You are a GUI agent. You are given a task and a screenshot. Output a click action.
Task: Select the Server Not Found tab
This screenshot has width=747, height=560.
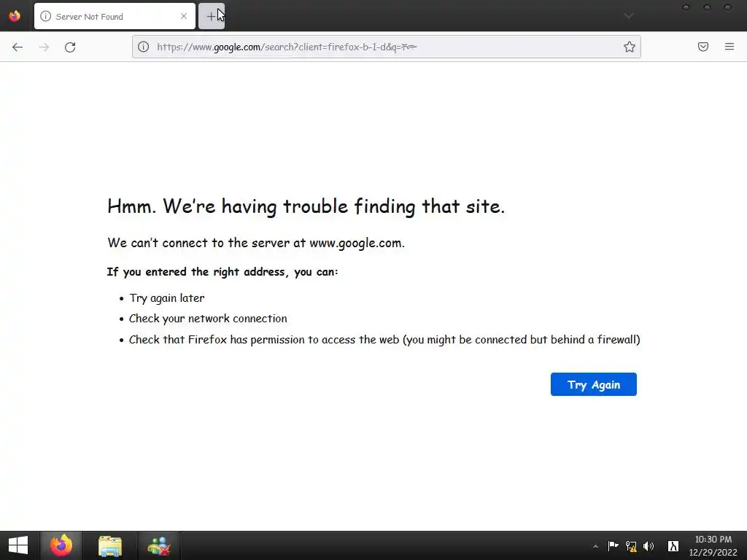[115, 16]
